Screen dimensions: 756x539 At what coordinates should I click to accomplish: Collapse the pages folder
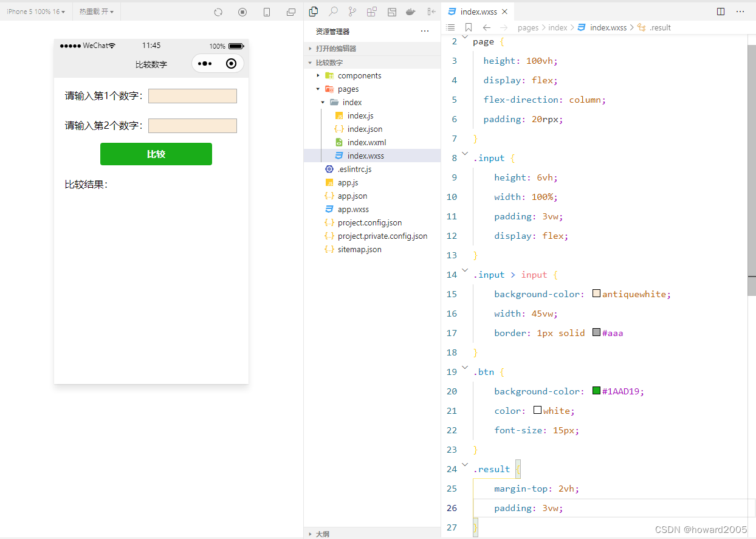point(372,89)
